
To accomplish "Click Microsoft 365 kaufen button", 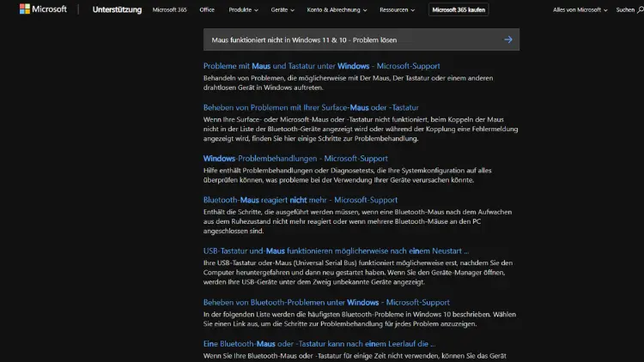I will point(459,9).
